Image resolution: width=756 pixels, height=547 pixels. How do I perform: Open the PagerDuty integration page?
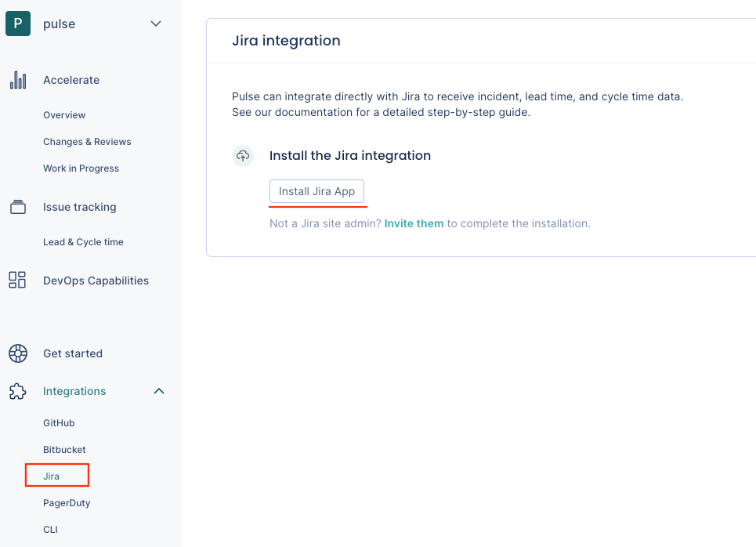(x=67, y=502)
